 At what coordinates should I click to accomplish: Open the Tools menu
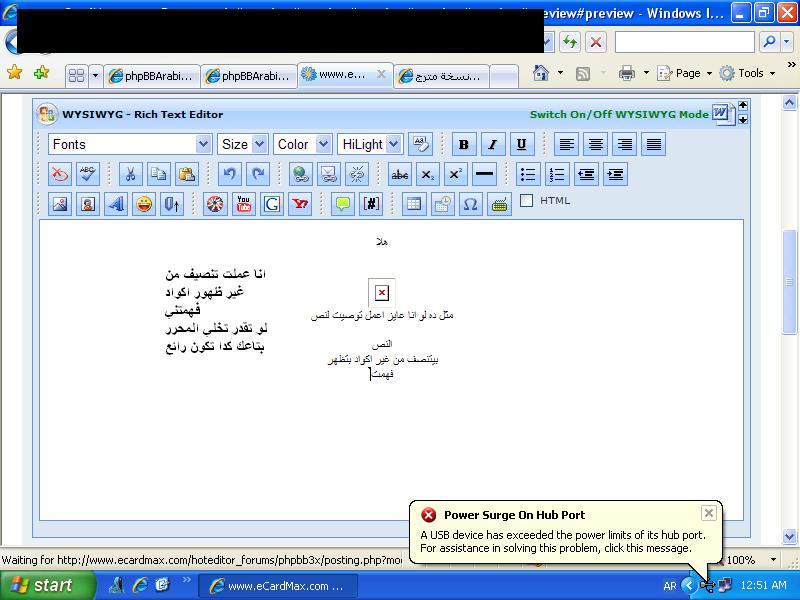(747, 73)
